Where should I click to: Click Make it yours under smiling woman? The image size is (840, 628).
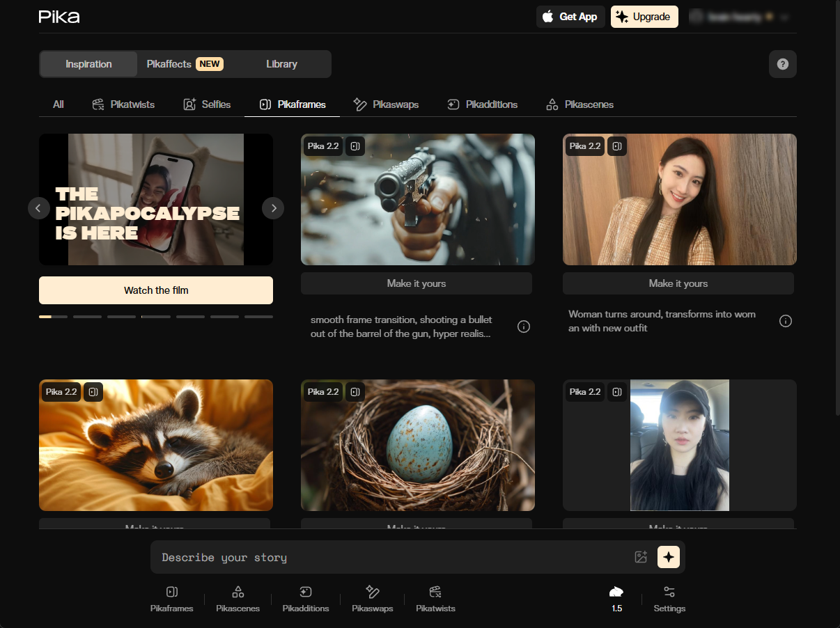pyautogui.click(x=678, y=283)
